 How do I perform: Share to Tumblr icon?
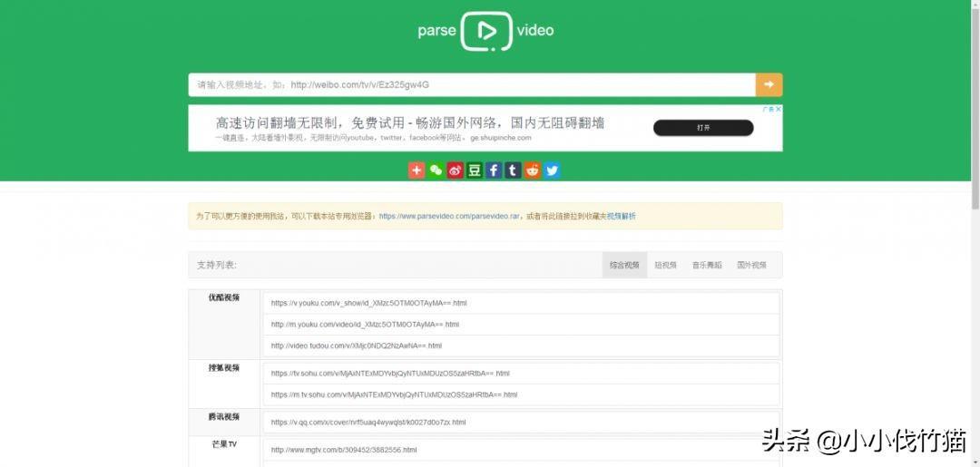[x=513, y=170]
